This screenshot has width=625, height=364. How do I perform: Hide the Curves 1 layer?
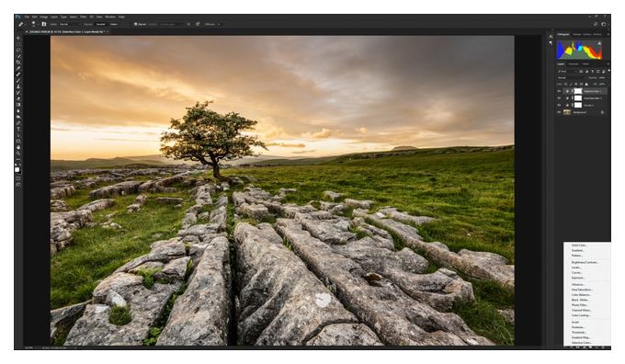pos(559,105)
